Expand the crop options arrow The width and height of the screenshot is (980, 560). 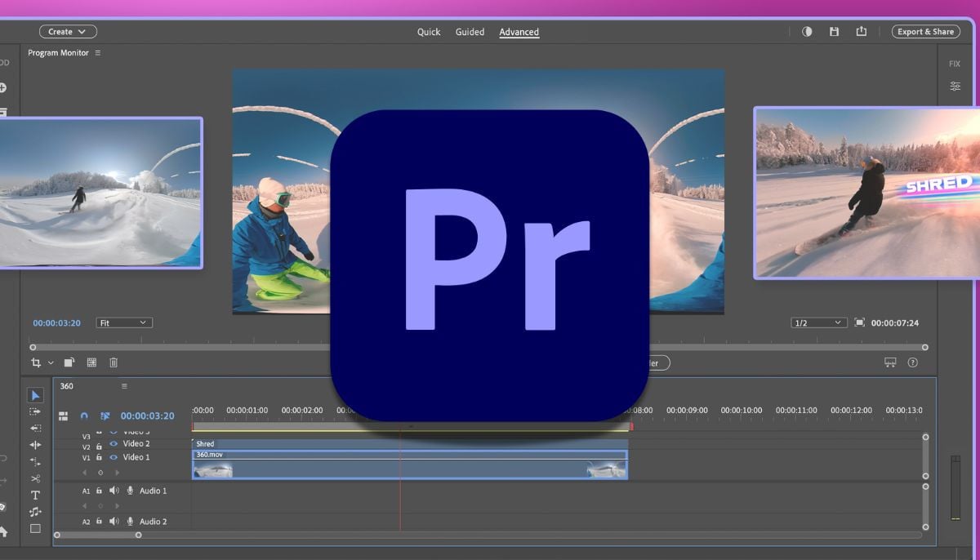[x=51, y=363]
